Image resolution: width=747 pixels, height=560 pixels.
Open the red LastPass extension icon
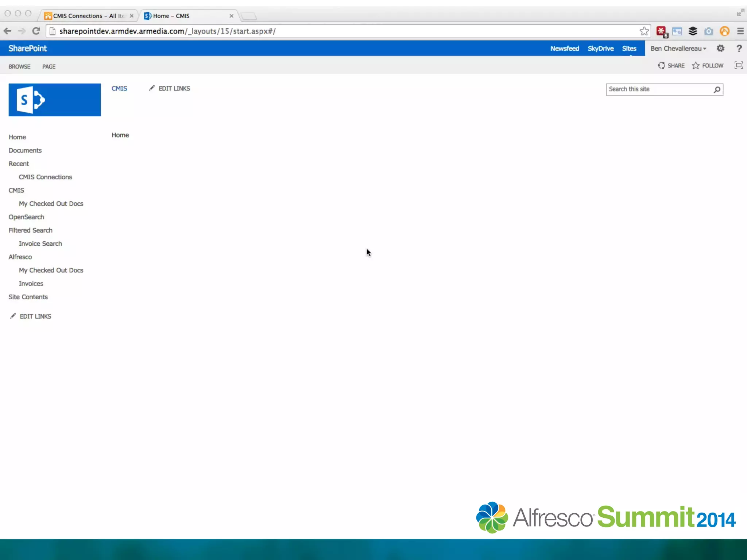click(661, 32)
